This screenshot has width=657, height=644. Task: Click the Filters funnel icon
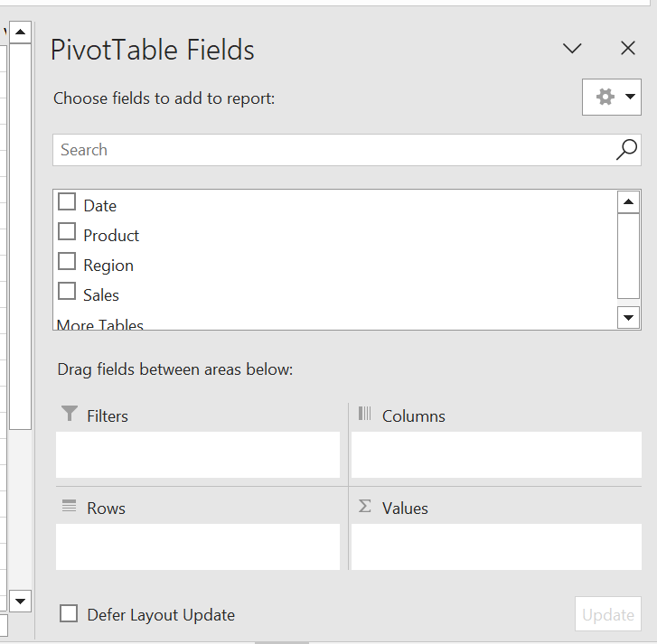click(70, 415)
